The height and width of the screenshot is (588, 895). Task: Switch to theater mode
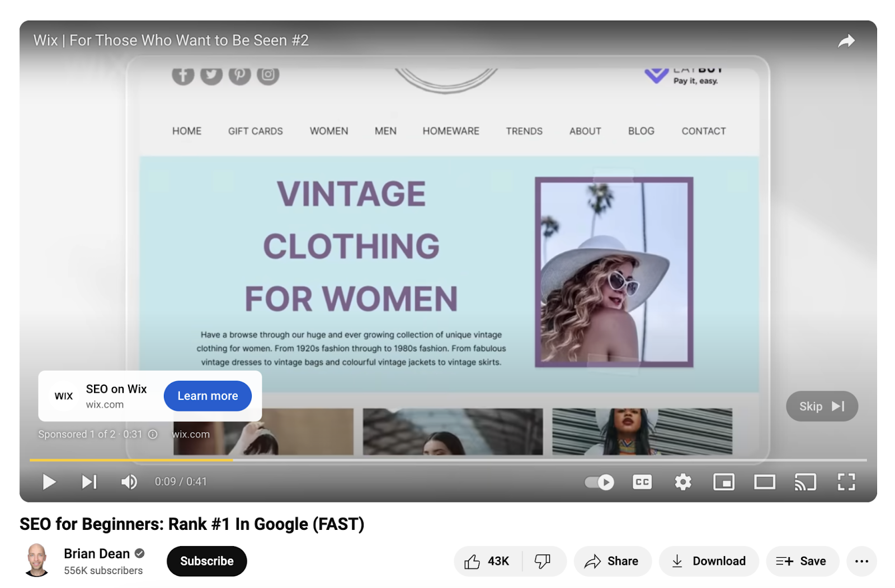tap(765, 481)
